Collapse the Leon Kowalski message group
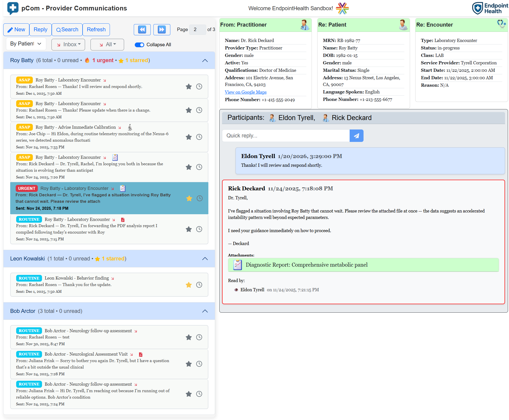509x420 pixels. [x=205, y=259]
